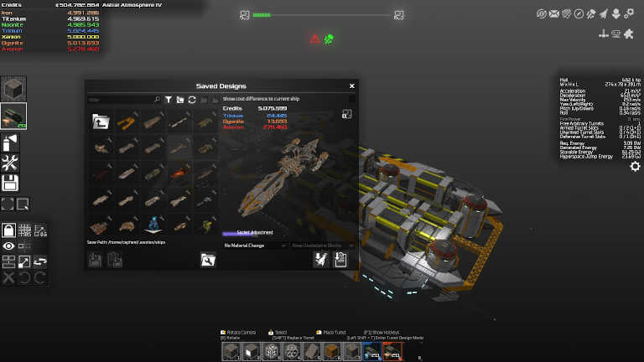Toggle show cost difference to current ship
This screenshot has width=644, height=362.
[x=351, y=99]
